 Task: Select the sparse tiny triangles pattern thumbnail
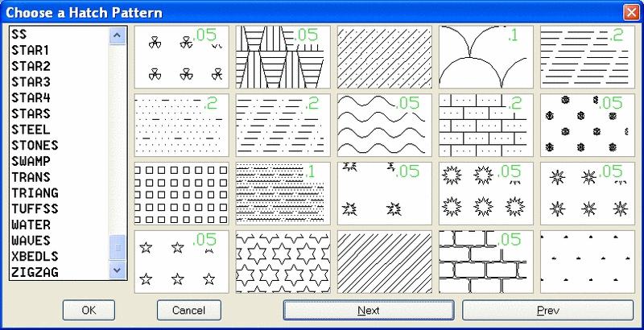(588, 262)
